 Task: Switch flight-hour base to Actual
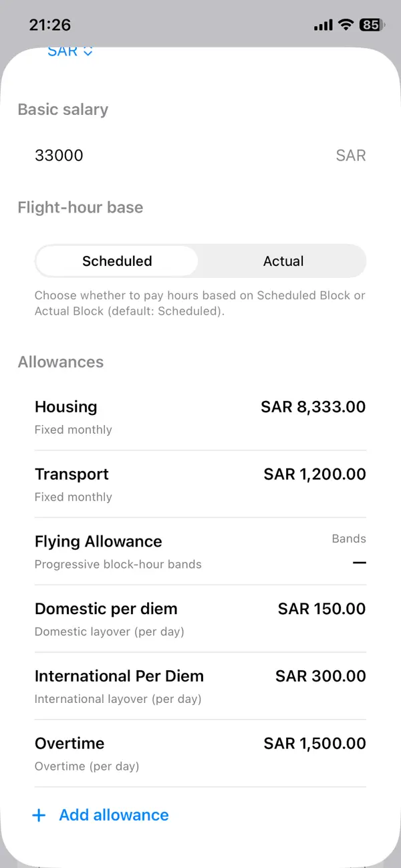tap(283, 261)
